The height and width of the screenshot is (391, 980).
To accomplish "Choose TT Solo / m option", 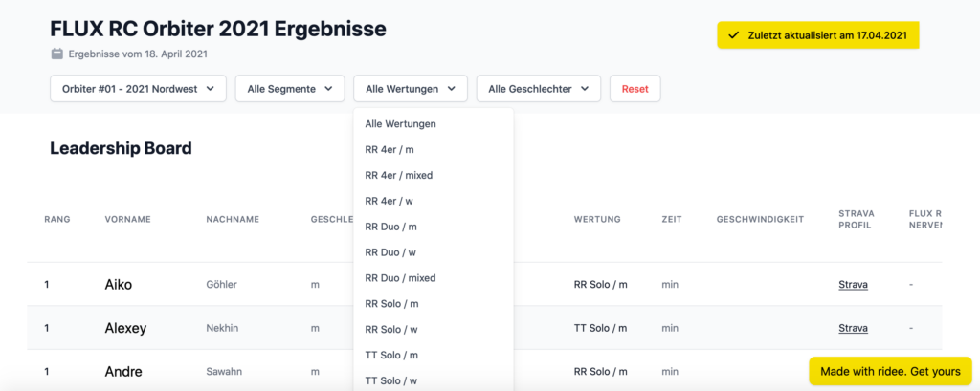I will 391,356.
